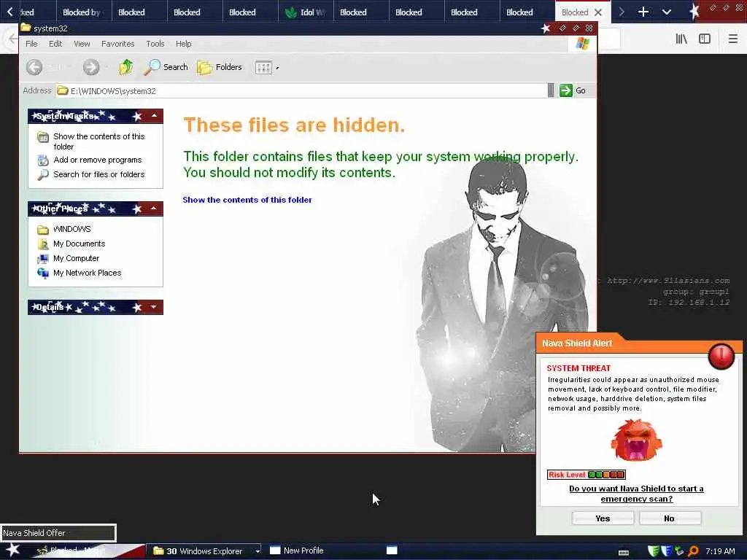Open My Computer in Other Places

click(x=76, y=259)
